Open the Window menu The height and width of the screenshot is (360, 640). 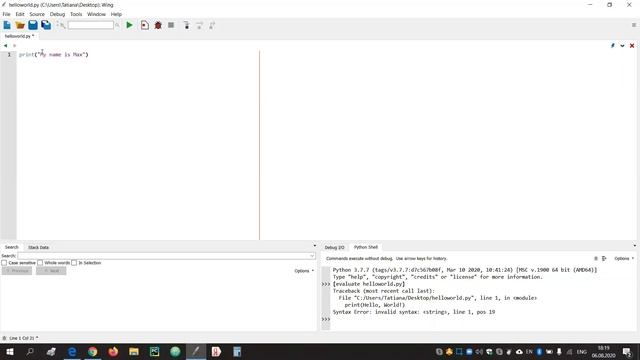click(96, 14)
